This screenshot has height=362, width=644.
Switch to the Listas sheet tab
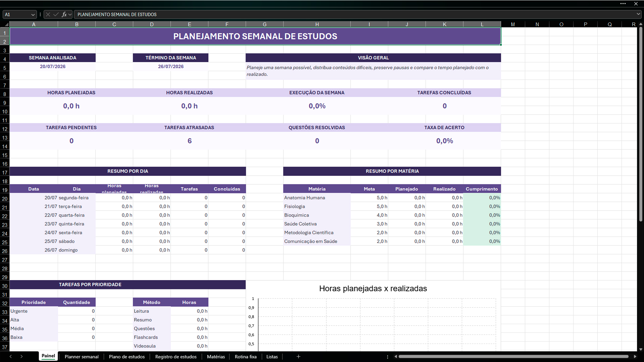272,357
